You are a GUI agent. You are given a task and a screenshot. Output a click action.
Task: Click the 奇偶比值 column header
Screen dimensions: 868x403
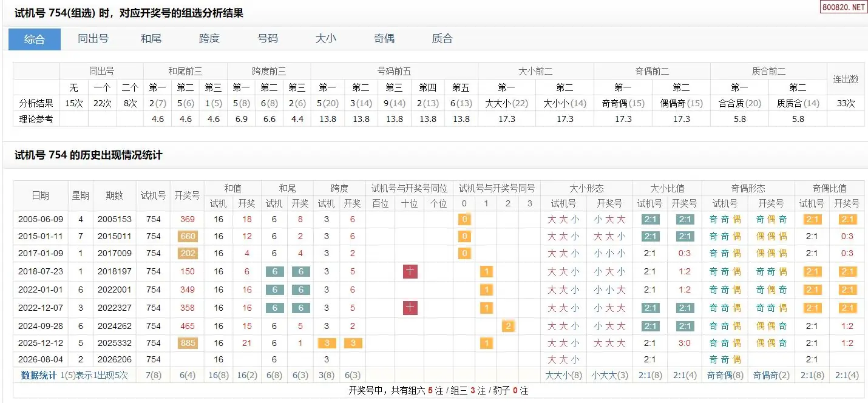(x=829, y=188)
